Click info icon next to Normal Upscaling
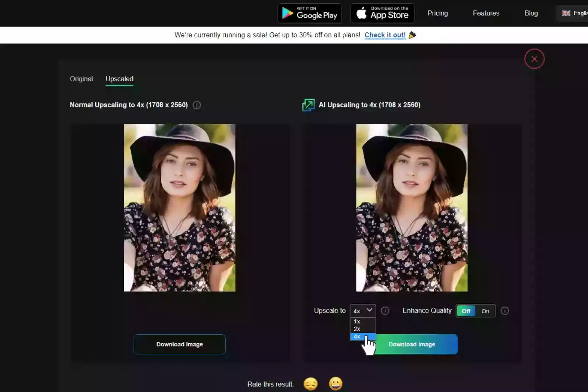Viewport: 588px width, 392px height. pos(197,105)
